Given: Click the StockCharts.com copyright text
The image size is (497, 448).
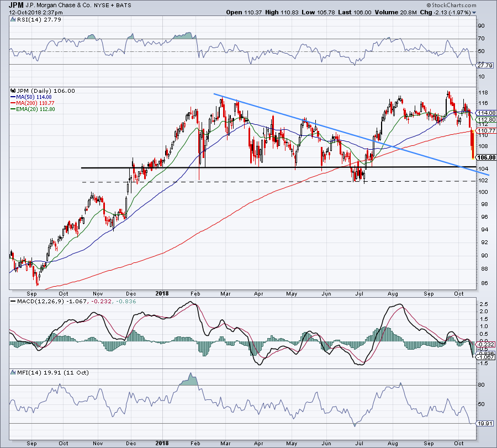Looking at the screenshot, I should click(451, 5).
